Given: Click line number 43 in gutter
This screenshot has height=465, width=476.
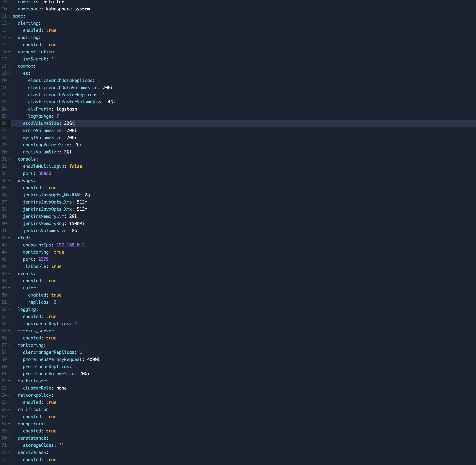Looking at the screenshot, I should point(4,245).
